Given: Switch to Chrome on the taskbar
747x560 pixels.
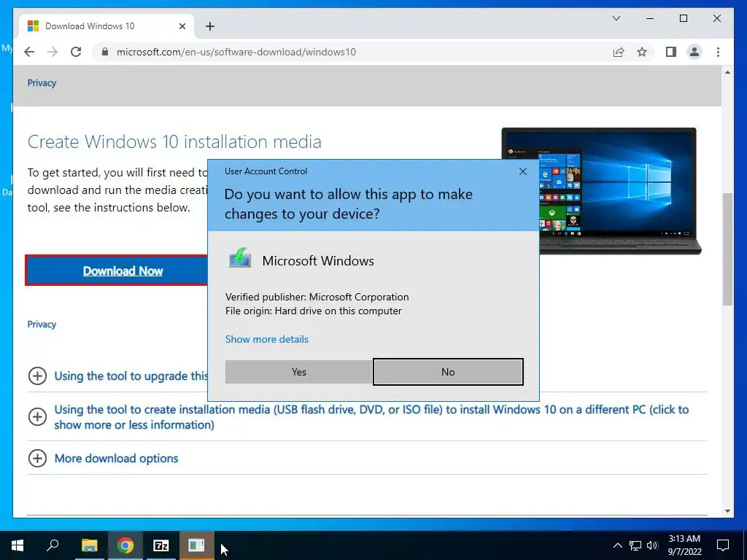Looking at the screenshot, I should pyautogui.click(x=125, y=545).
